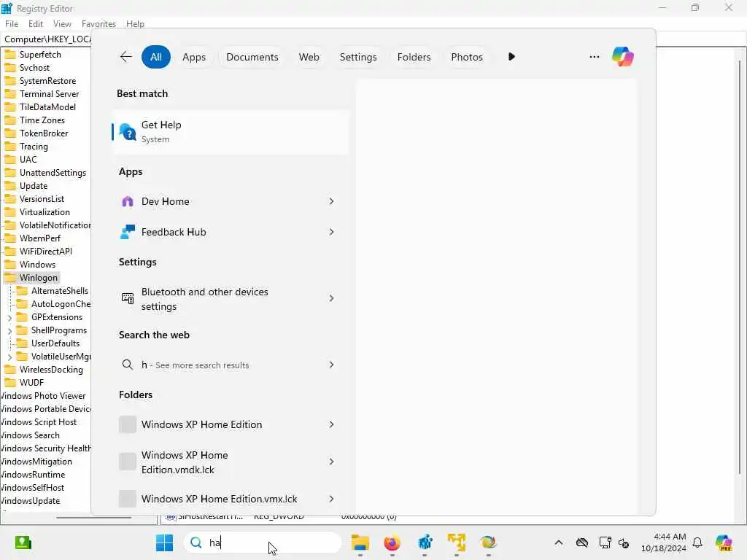The width and height of the screenshot is (747, 560).
Task: Select the All search filter tab
Action: coord(156,57)
